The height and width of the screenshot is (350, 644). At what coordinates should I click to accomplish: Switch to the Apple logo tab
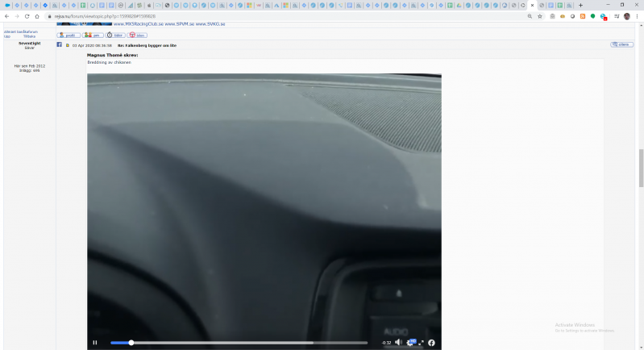click(x=149, y=6)
